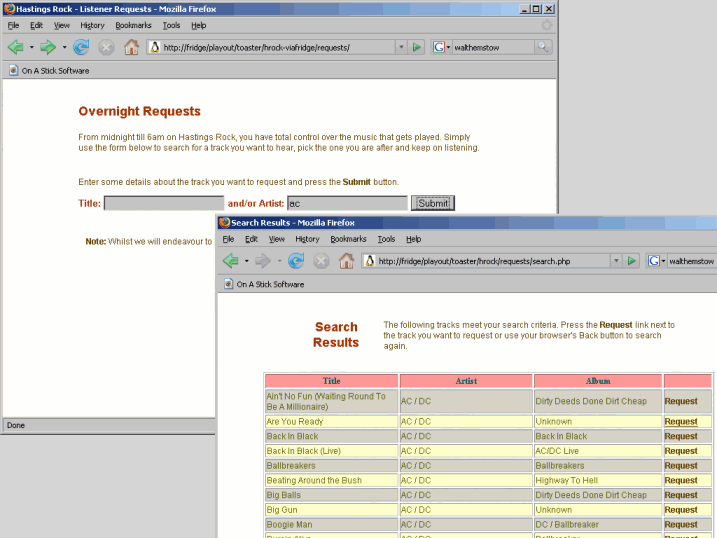
Task: Reload page in Search Results window
Action: coord(296,261)
